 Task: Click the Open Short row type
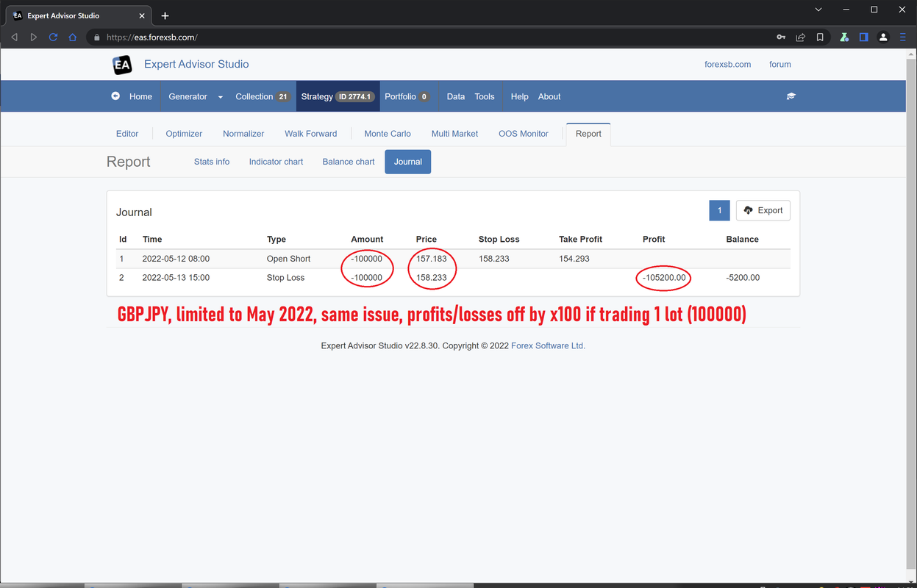(x=288, y=259)
